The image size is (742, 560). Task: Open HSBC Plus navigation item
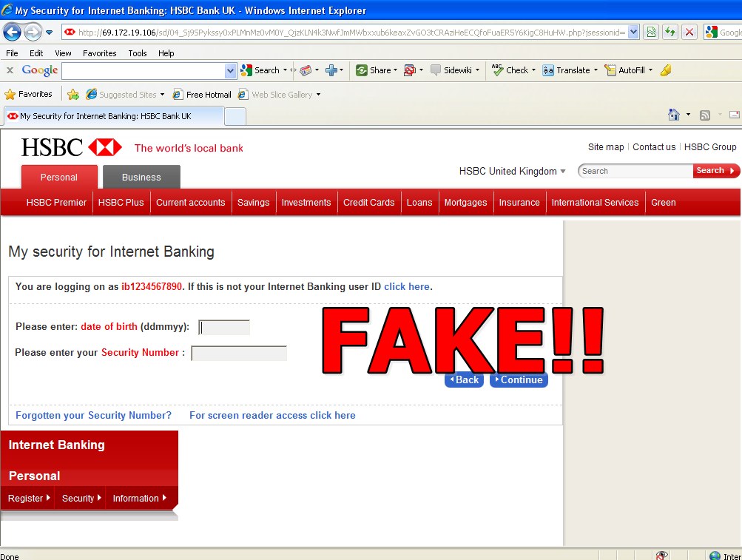coord(121,202)
